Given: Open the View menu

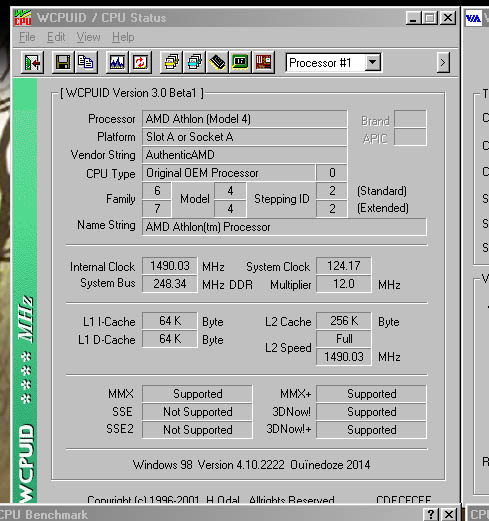Looking at the screenshot, I should 88,37.
